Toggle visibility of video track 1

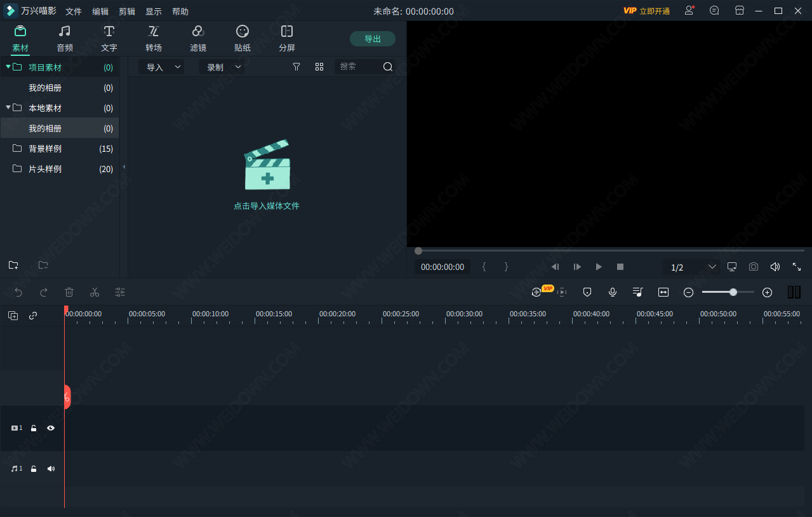click(x=51, y=428)
